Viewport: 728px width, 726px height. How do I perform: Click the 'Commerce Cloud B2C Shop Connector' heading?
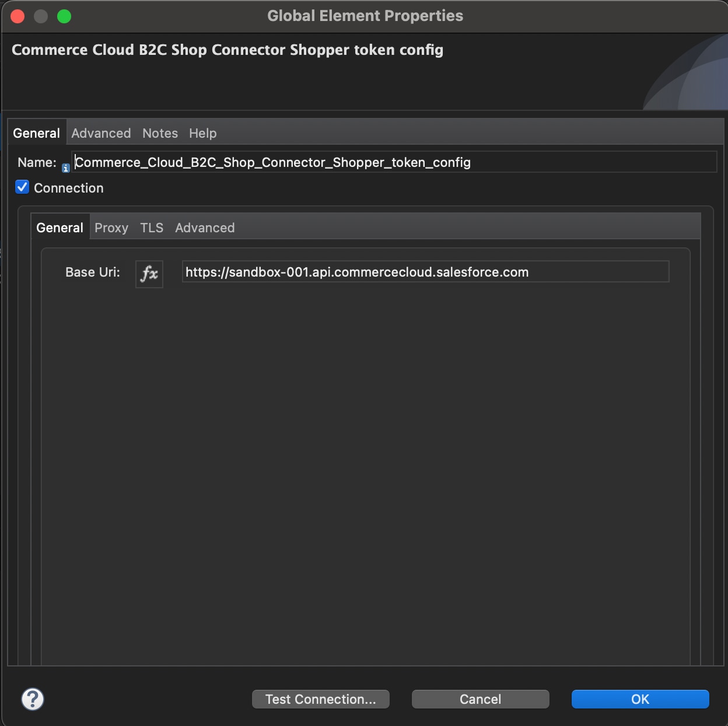[x=228, y=50]
